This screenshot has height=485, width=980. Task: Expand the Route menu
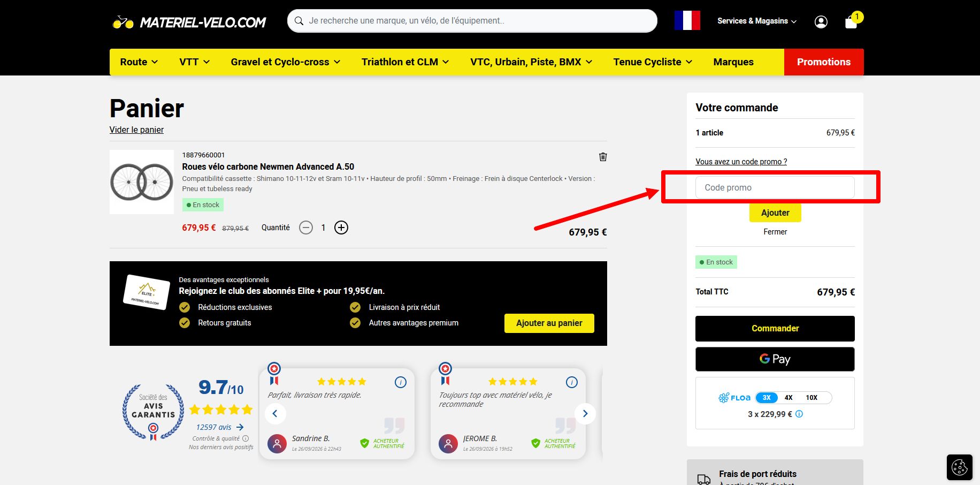(139, 62)
